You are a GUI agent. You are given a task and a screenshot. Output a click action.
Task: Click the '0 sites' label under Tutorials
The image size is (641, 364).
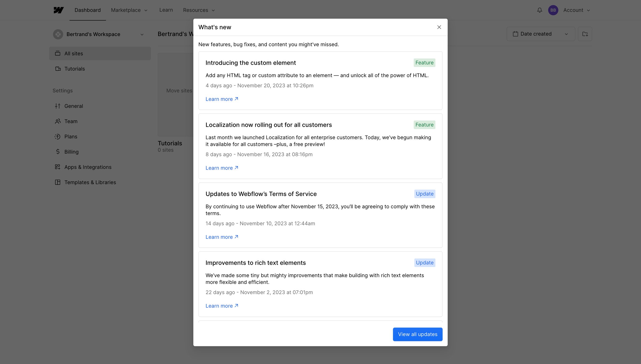point(166,150)
